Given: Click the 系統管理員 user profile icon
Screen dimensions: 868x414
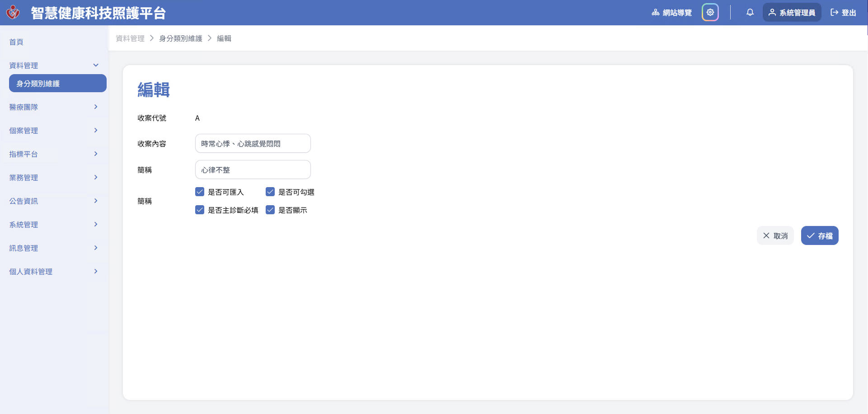Looking at the screenshot, I should [x=772, y=13].
